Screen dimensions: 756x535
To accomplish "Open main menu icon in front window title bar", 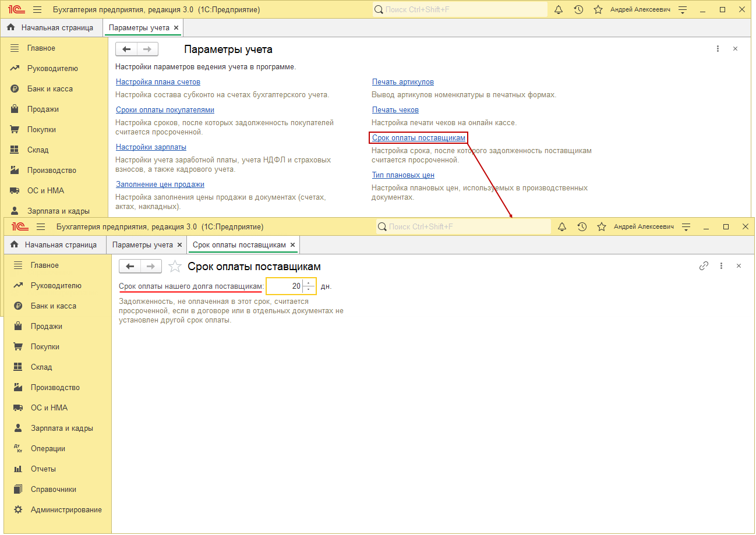I will tap(41, 226).
